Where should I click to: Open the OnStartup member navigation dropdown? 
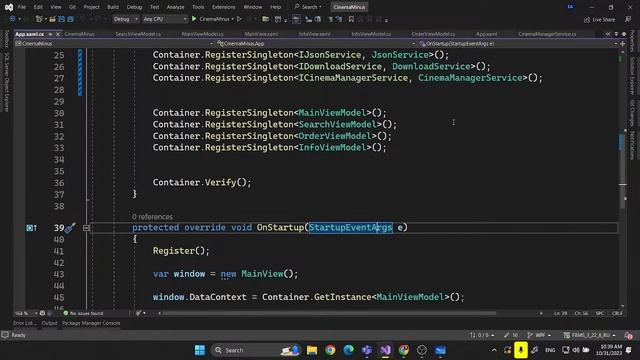[518, 43]
